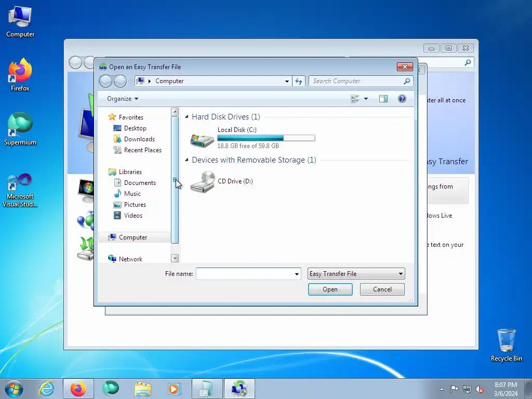Open the views dropdown arrow

pos(366,99)
